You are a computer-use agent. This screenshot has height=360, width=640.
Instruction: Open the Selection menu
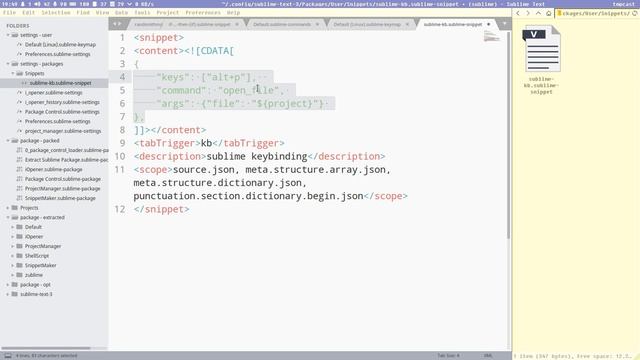(x=56, y=13)
